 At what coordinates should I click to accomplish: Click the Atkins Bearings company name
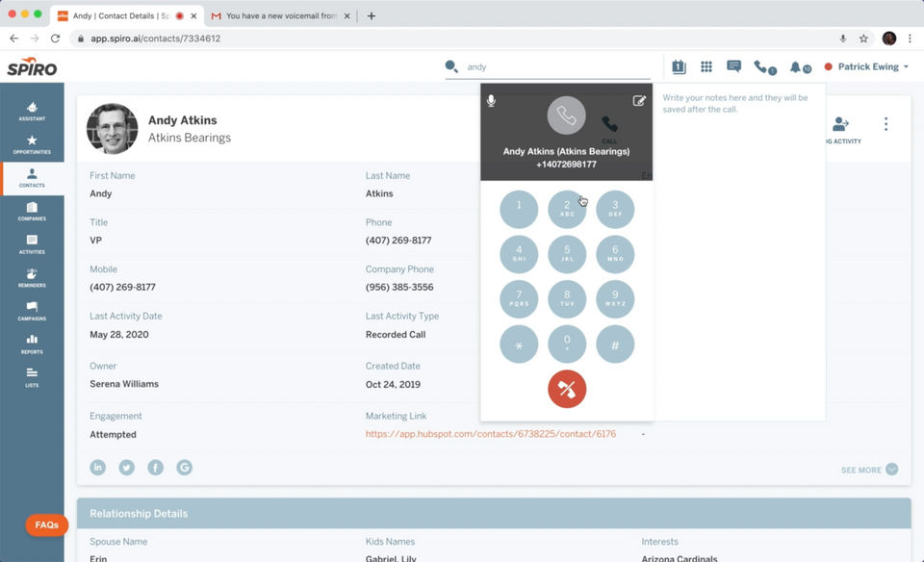pyautogui.click(x=190, y=138)
